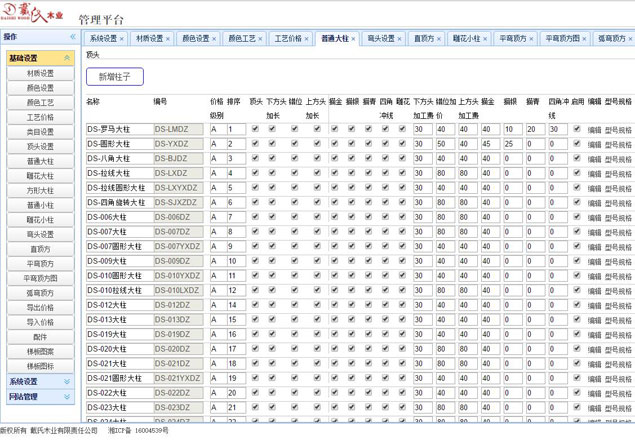Toggle 启用 checkbox for DS-009大柱
Viewport: 635px width, 440px height.
(x=577, y=261)
